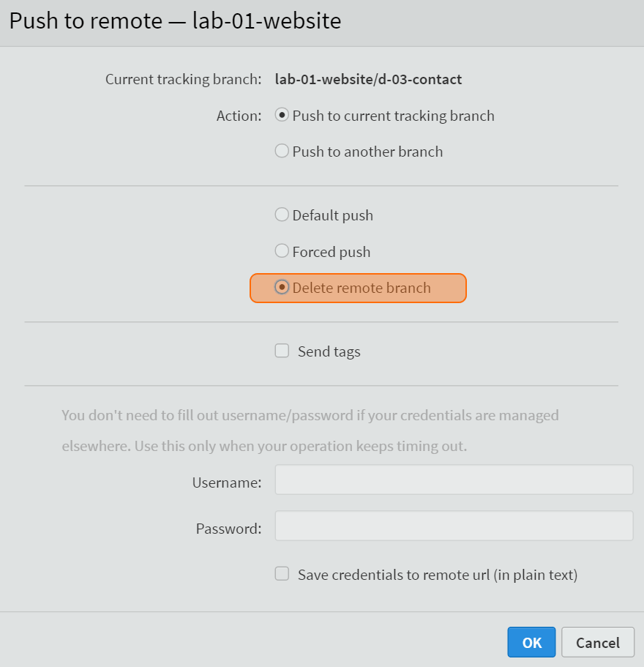Click the Send tags label text
Image resolution: width=644 pixels, height=667 pixels.
pyautogui.click(x=329, y=351)
